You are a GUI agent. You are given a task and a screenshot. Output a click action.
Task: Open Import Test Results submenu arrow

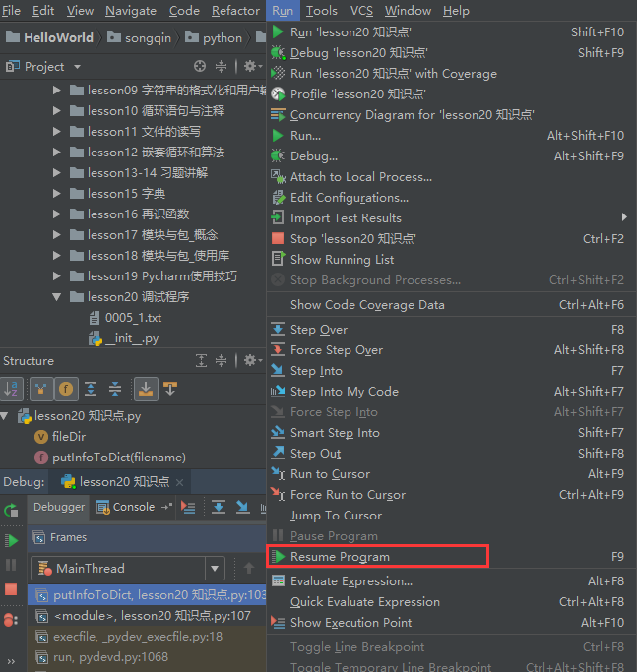click(x=624, y=217)
